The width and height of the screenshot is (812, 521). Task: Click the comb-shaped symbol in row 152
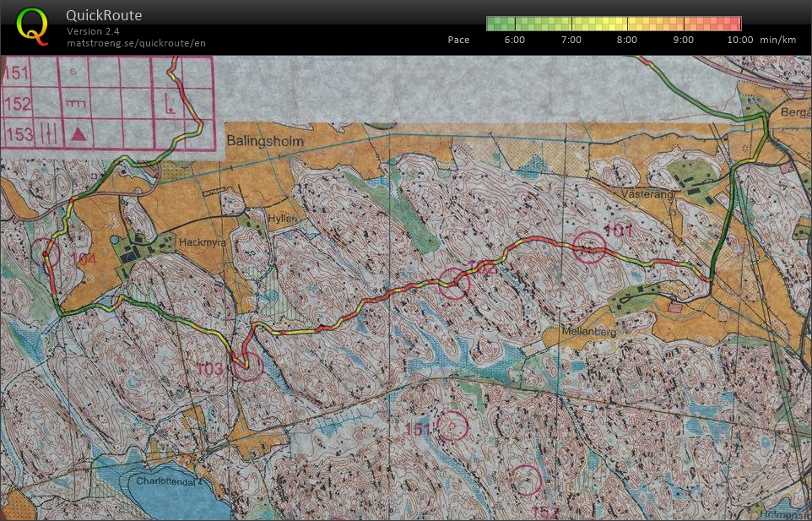(x=76, y=104)
